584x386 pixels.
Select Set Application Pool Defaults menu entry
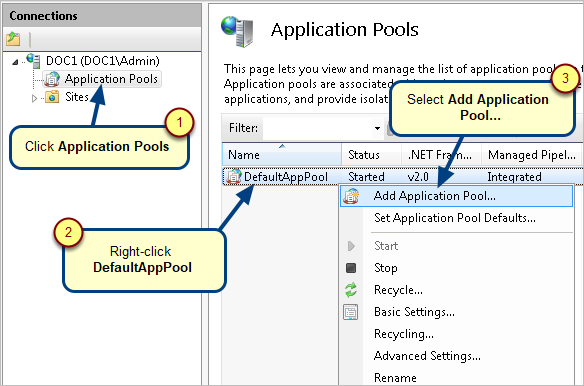pos(457,218)
